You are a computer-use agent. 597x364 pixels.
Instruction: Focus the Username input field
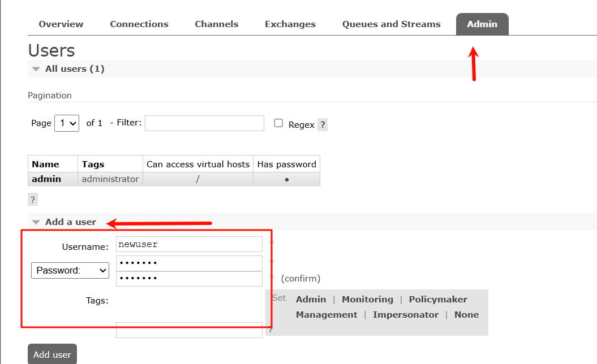189,244
